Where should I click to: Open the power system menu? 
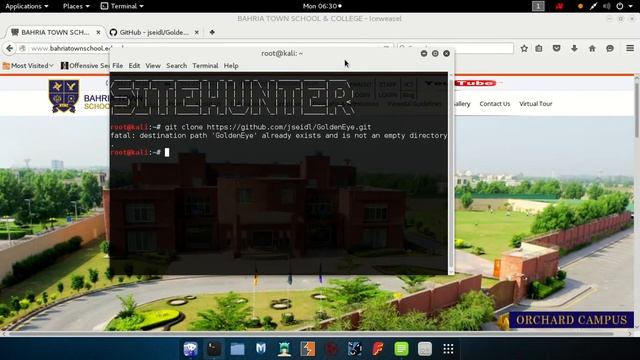coord(623,6)
